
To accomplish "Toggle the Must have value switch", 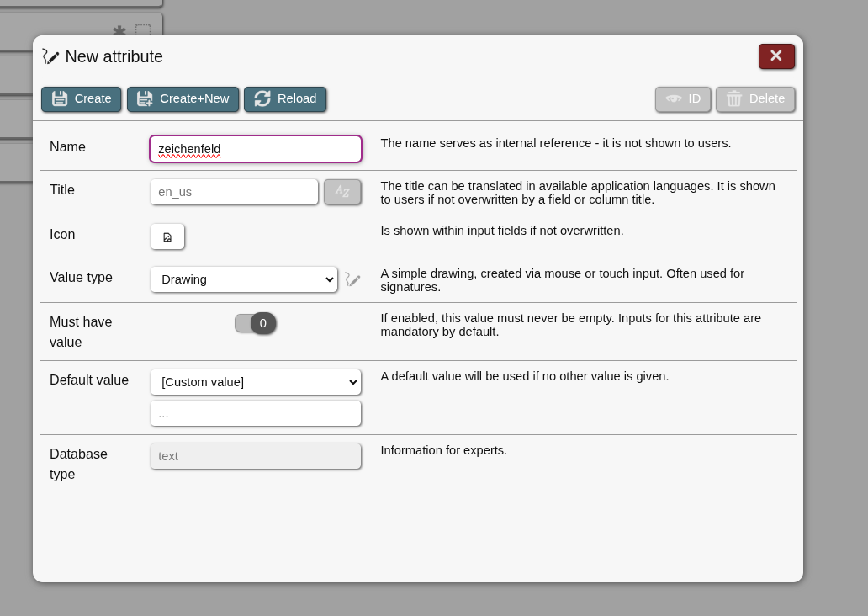I will (x=256, y=323).
